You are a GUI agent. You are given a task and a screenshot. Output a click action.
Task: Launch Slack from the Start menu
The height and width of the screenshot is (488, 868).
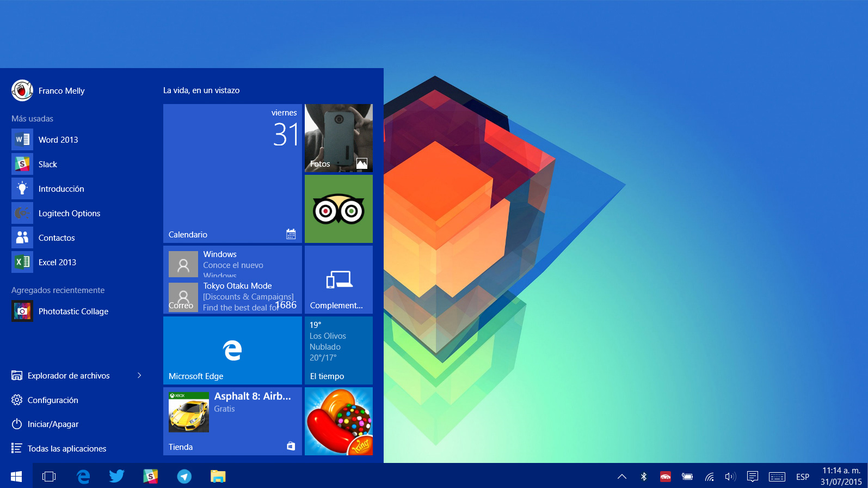point(76,164)
